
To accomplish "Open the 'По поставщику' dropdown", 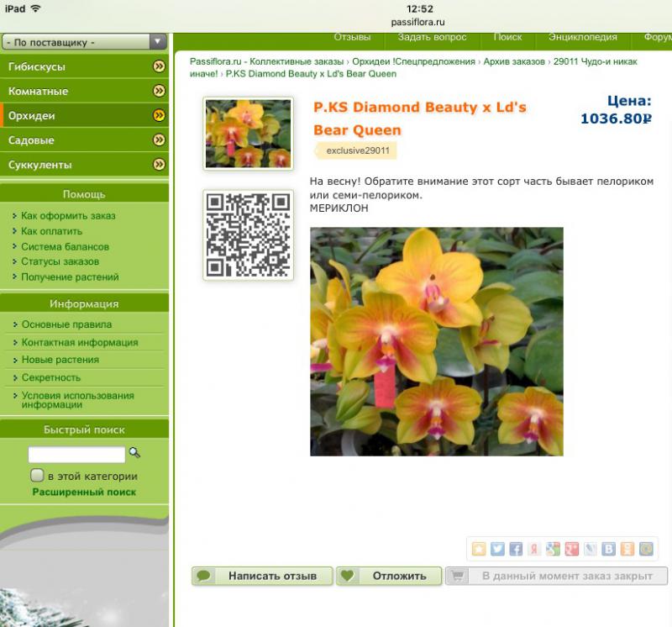I will click(84, 42).
